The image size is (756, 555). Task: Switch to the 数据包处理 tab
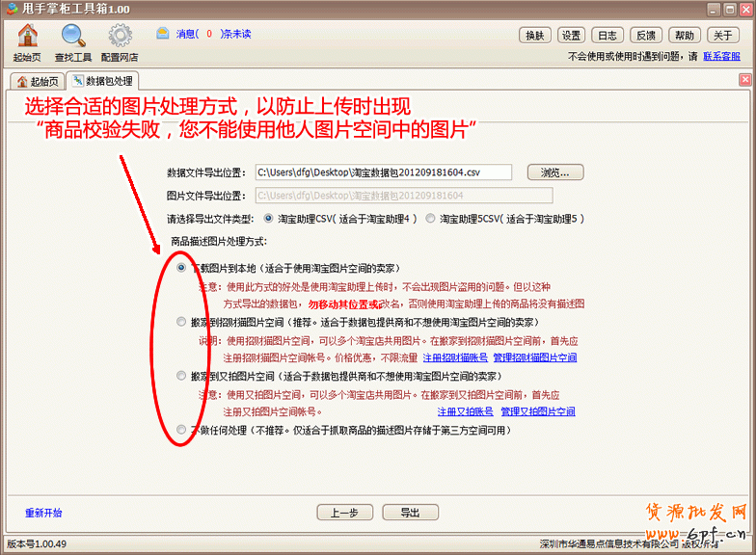point(102,81)
